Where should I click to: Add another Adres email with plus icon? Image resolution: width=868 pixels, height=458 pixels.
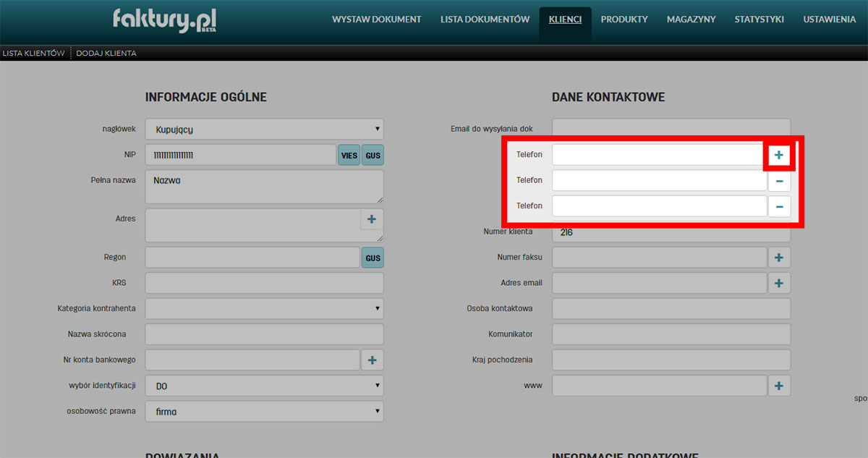(779, 283)
